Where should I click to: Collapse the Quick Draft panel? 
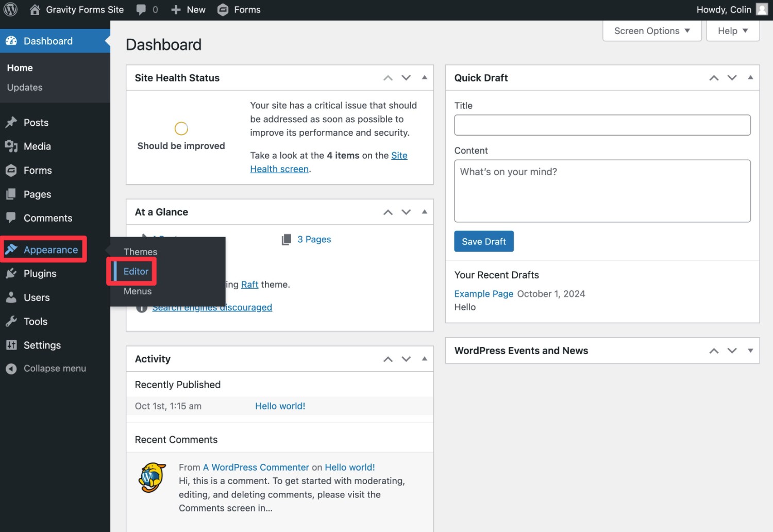click(750, 77)
